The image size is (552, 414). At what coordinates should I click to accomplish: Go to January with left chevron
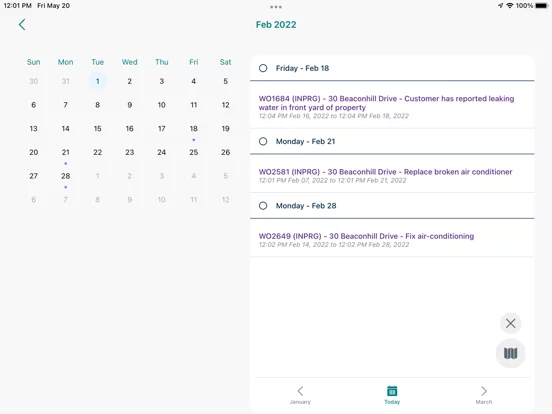[x=300, y=391]
